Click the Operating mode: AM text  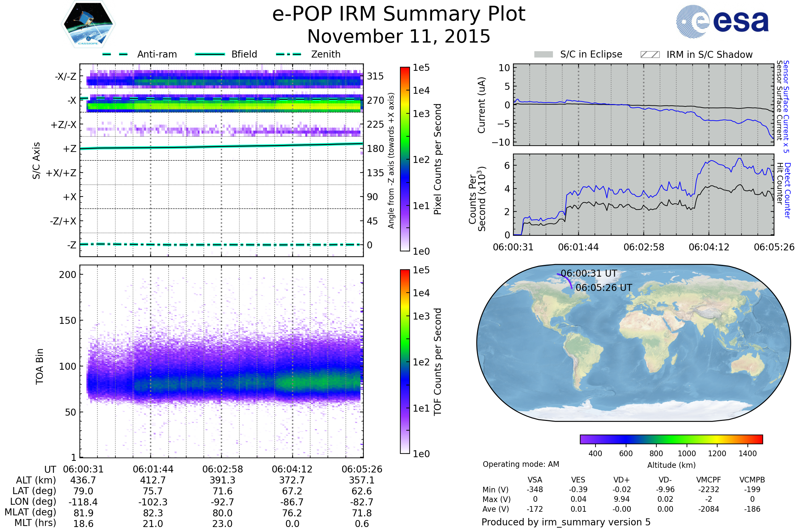pyautogui.click(x=521, y=464)
